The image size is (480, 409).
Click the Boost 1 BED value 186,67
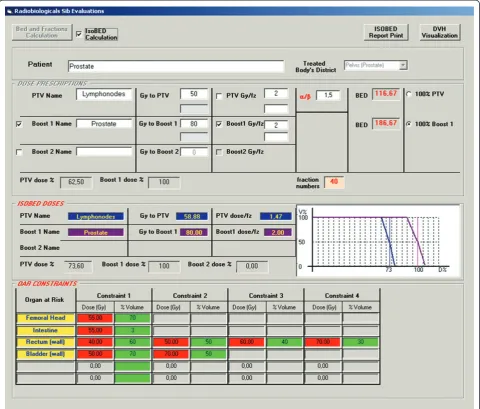[x=386, y=123]
